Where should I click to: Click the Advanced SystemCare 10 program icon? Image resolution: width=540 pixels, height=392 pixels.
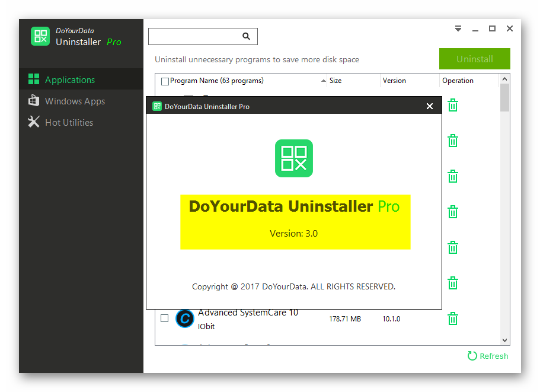click(x=185, y=318)
